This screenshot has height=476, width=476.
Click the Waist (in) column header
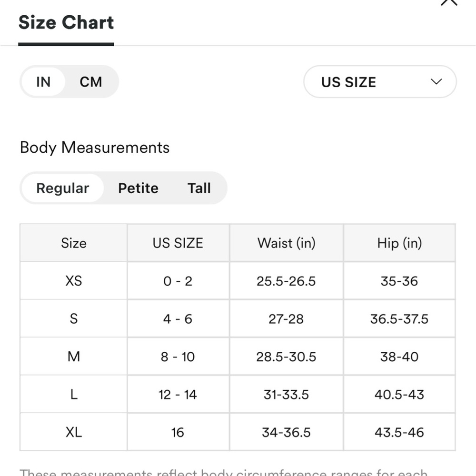point(286,243)
